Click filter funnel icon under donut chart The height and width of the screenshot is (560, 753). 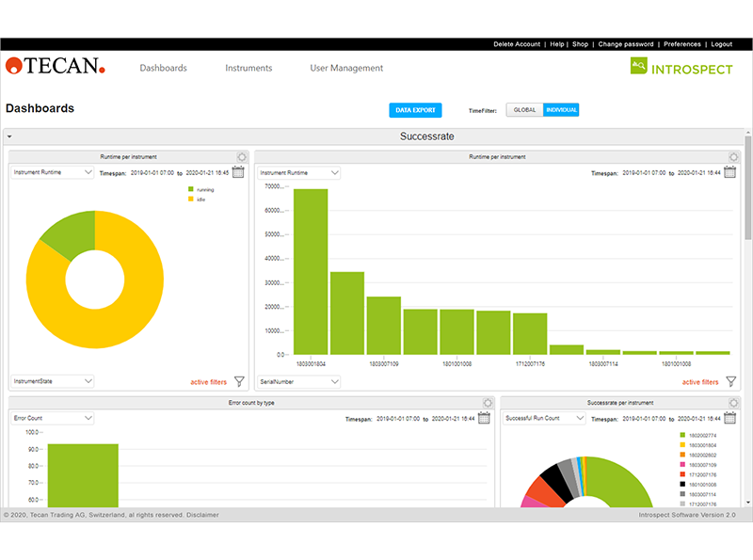[239, 381]
